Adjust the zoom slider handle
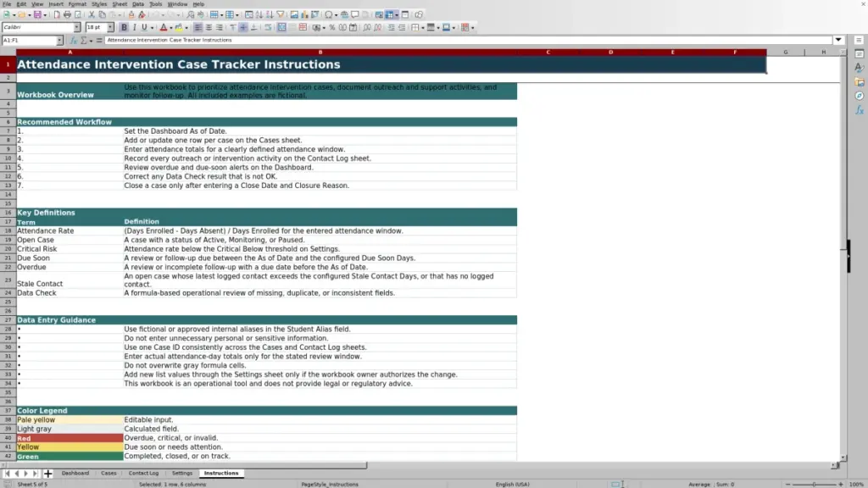 pos(814,484)
